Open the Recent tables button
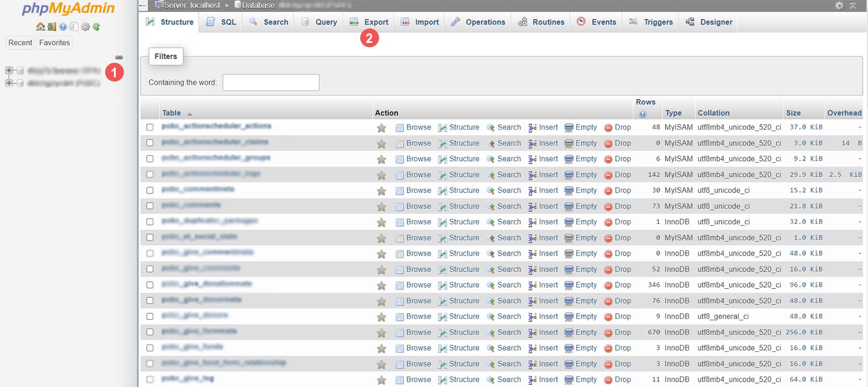 (20, 43)
